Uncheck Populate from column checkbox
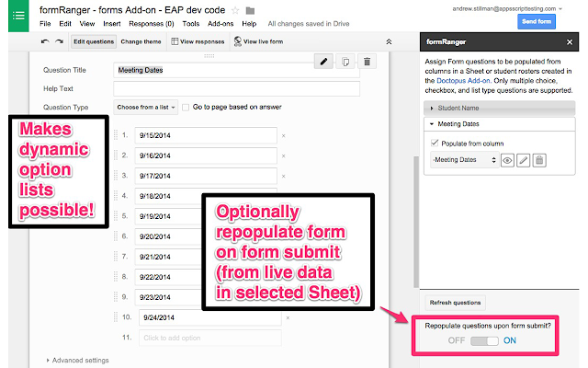Viewport: 588px width, 368px height. pyautogui.click(x=435, y=144)
